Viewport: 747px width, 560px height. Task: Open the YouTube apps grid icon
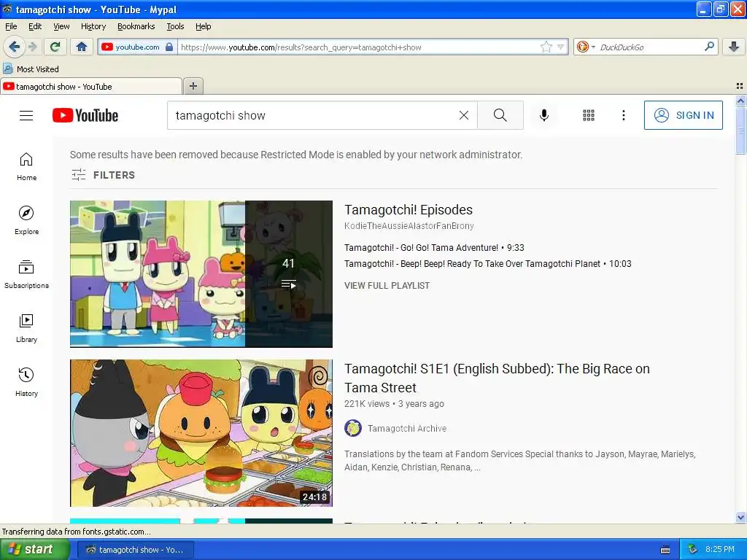coord(589,115)
